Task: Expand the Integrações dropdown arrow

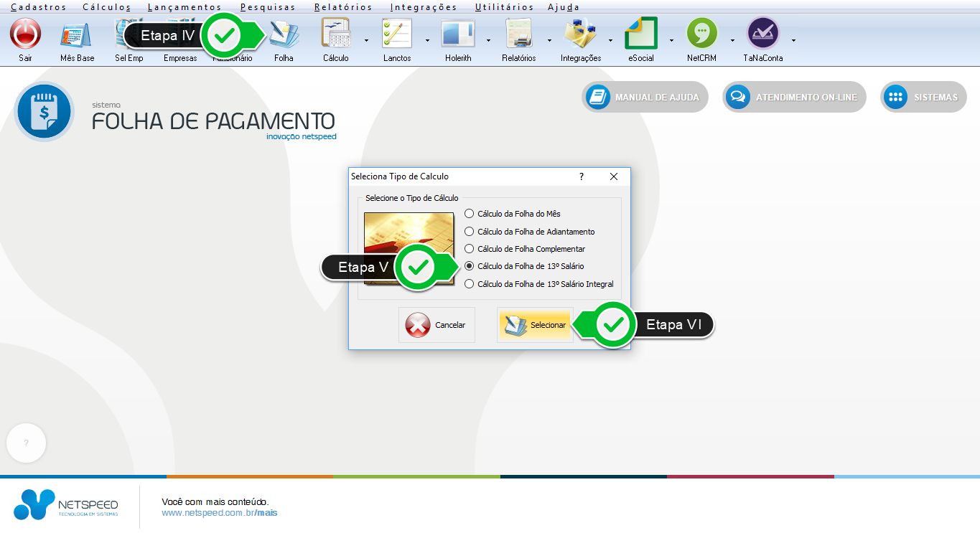Action: [610, 40]
